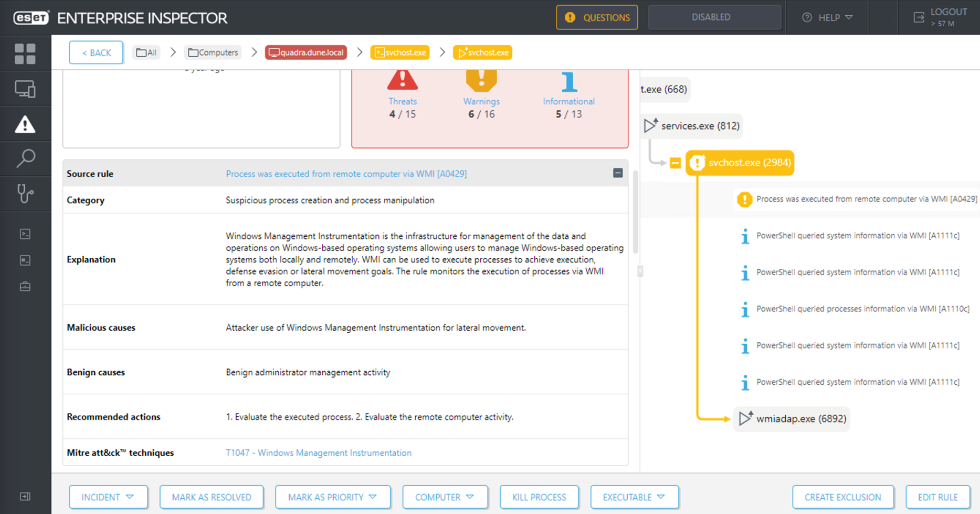Click the svchost.exe (2984) warning icon
Screen dimensions: 980x514
coord(697,163)
